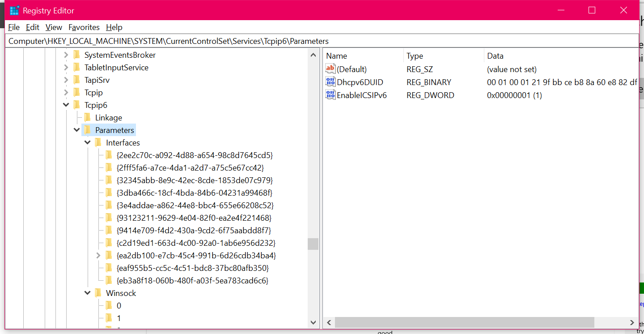This screenshot has width=644, height=334.
Task: Collapse the Winsock tree node
Action: pyautogui.click(x=88, y=293)
